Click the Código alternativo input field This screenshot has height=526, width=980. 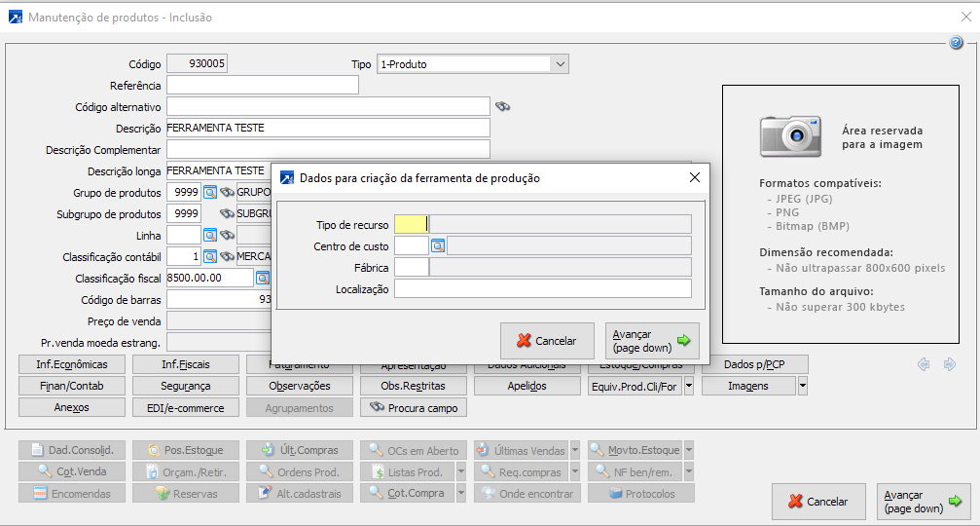[328, 106]
